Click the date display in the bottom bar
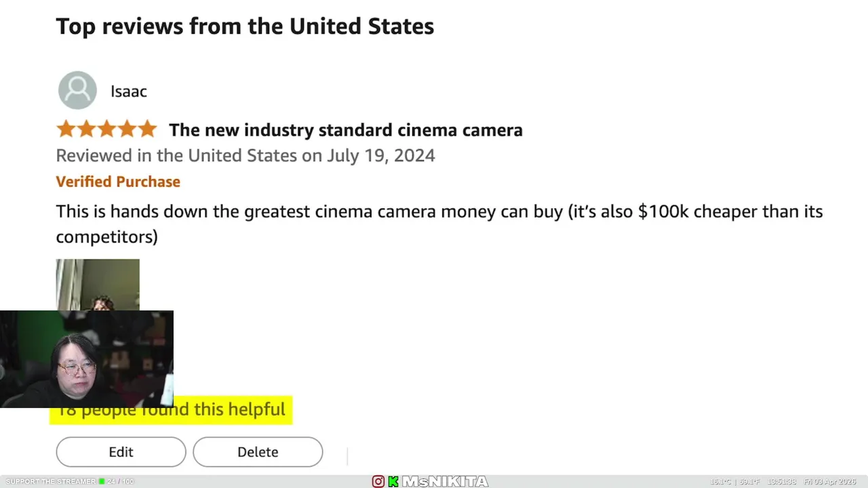Screen dimensions: 868x488 [x=829, y=482]
